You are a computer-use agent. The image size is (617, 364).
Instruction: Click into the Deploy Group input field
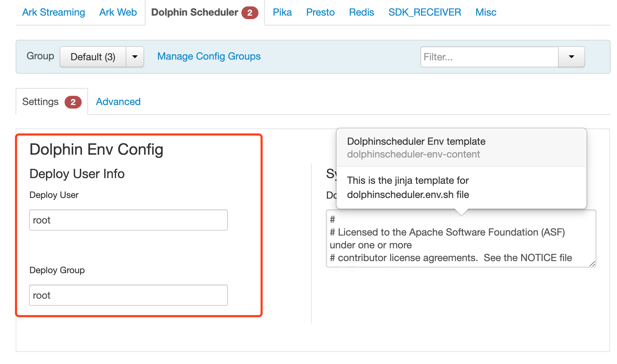(128, 295)
